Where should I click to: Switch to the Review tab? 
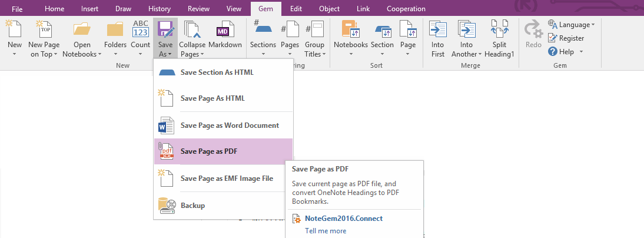[199, 9]
